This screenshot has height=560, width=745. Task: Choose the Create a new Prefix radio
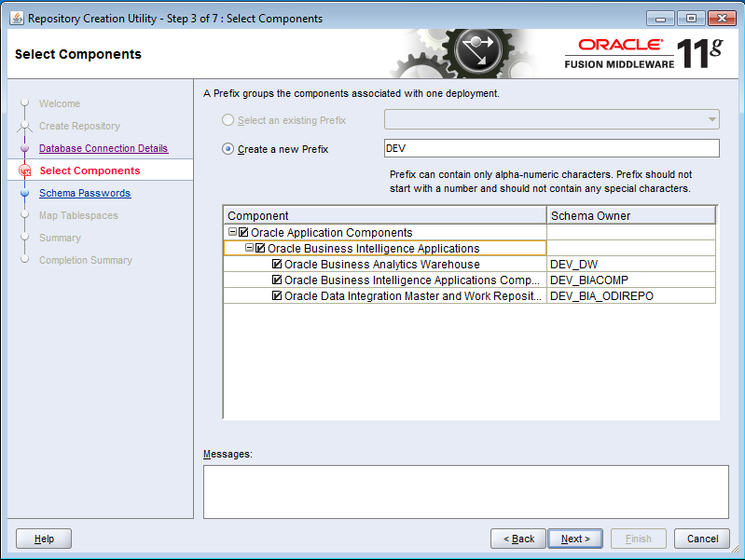[228, 149]
